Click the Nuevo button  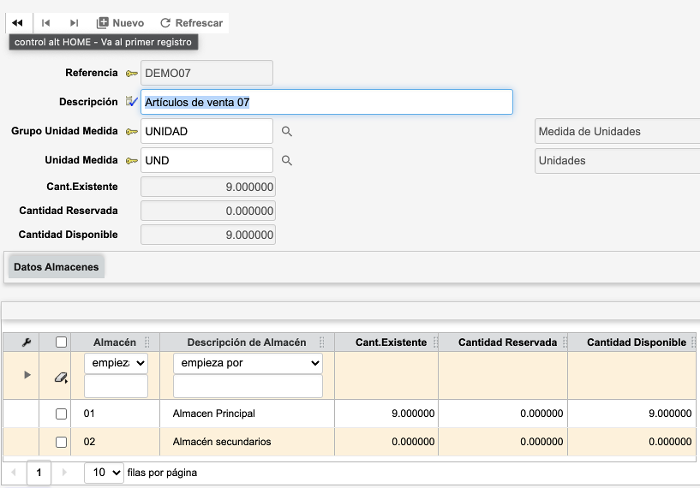(x=120, y=22)
